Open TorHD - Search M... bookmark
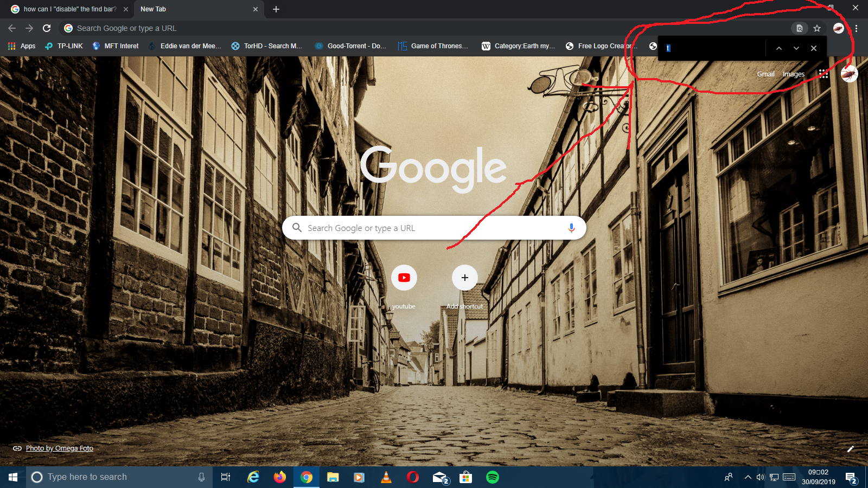Viewport: 868px width, 488px height. pyautogui.click(x=267, y=46)
